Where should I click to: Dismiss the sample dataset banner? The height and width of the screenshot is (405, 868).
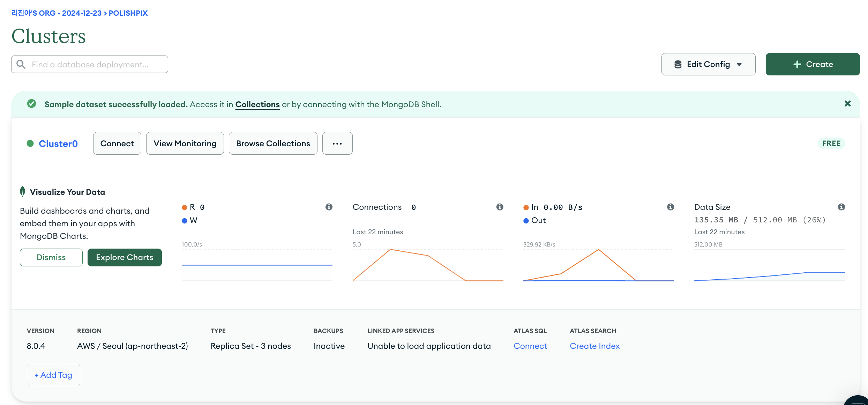click(848, 104)
